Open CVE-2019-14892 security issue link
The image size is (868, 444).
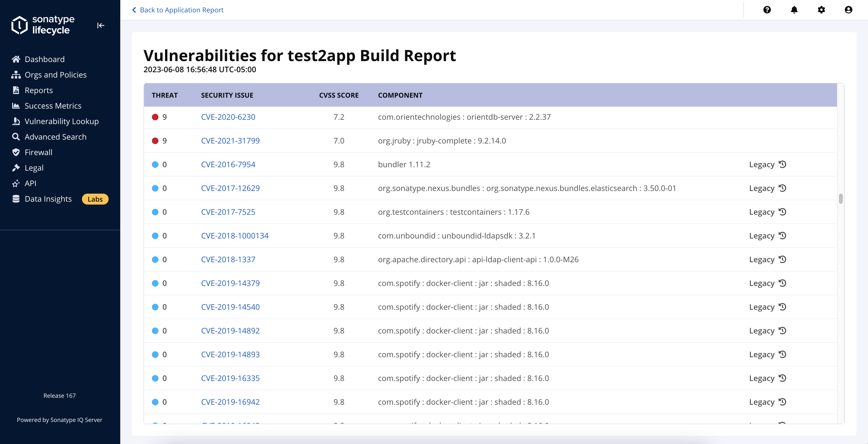pyautogui.click(x=231, y=331)
